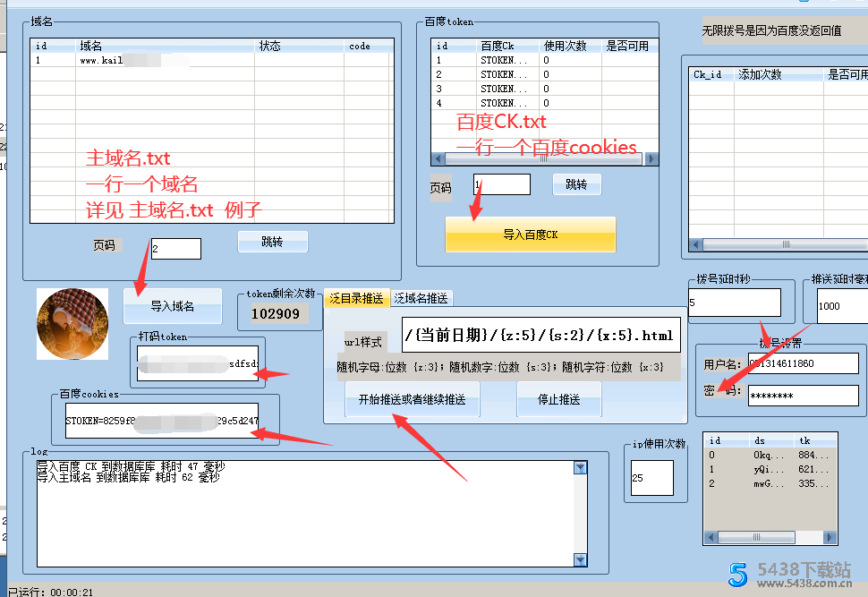The image size is (868, 597).
Task: Click left scroll arrow of the Ck_id table
Action: pos(695,245)
